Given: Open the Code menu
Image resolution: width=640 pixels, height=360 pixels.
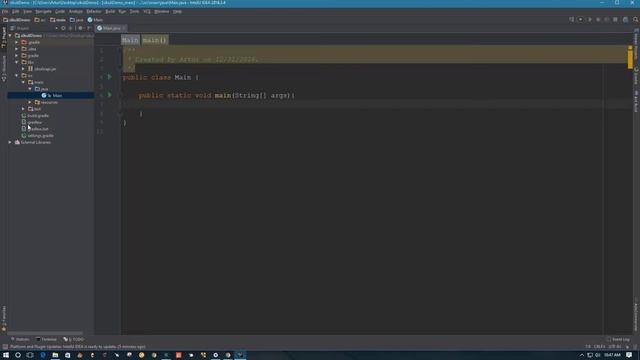Looking at the screenshot, I should tap(60, 11).
